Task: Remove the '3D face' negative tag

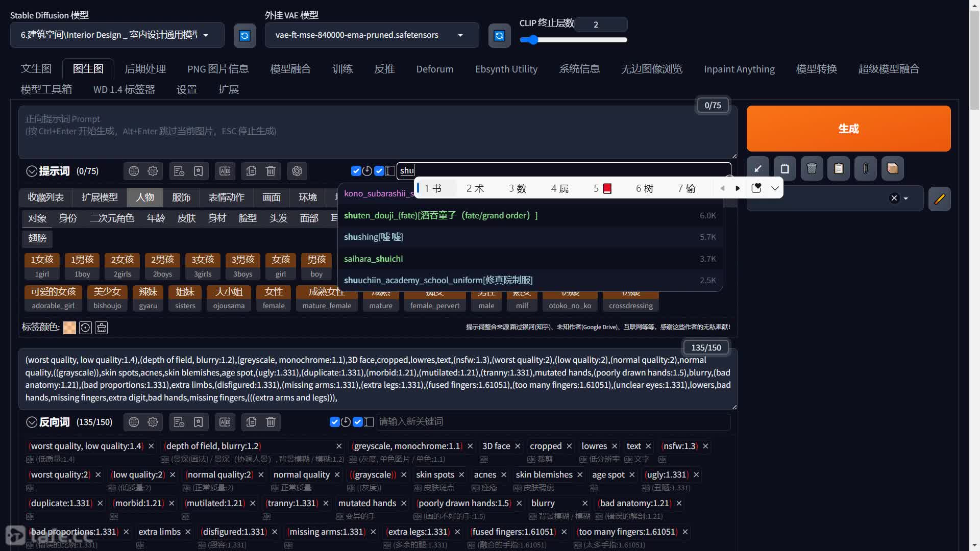Action: 518,446
